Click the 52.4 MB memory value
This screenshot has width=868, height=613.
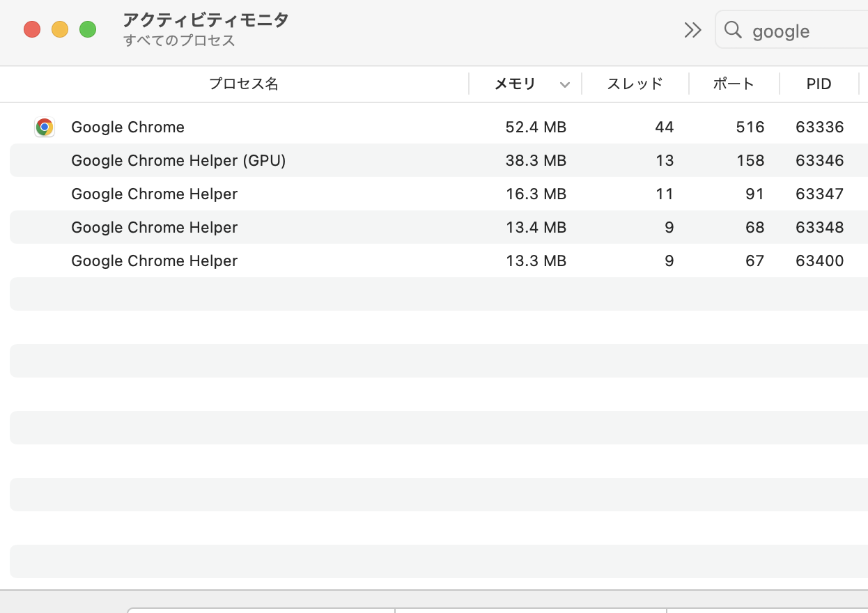[536, 127]
